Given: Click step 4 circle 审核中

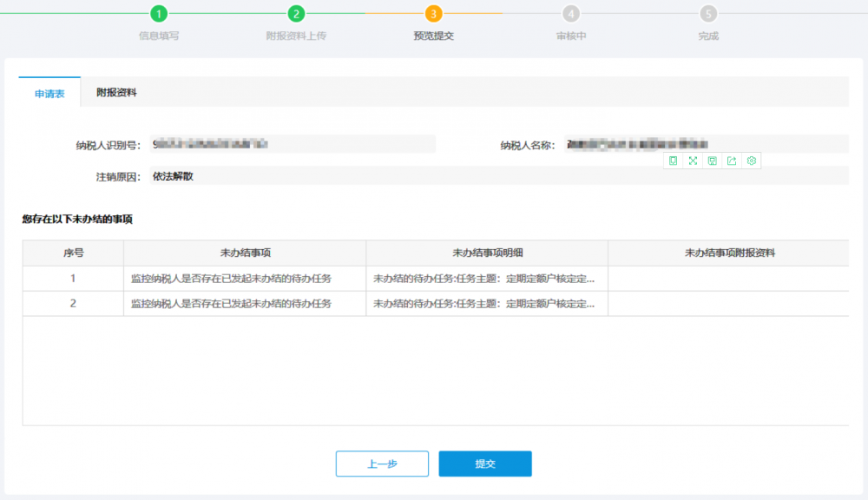Looking at the screenshot, I should click(x=570, y=14).
